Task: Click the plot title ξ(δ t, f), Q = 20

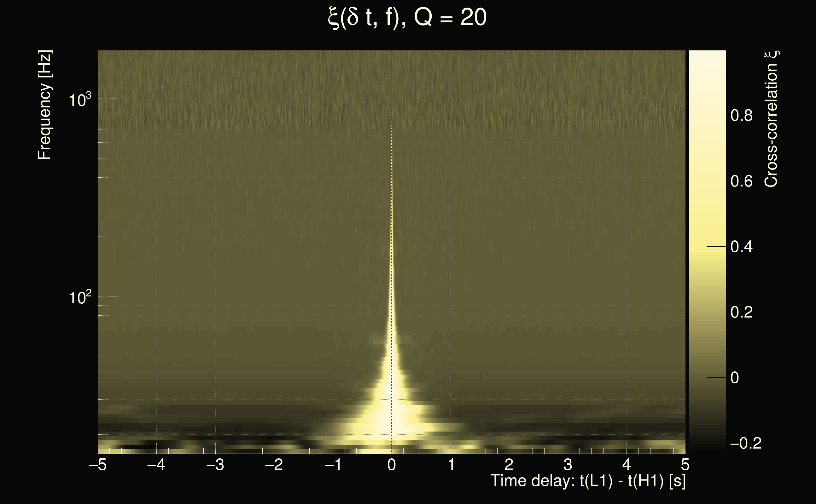Action: pyautogui.click(x=407, y=17)
